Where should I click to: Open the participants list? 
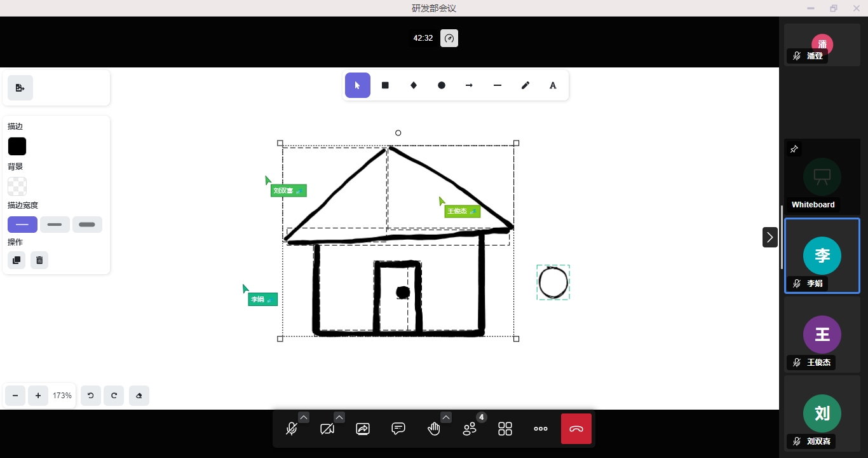click(470, 429)
